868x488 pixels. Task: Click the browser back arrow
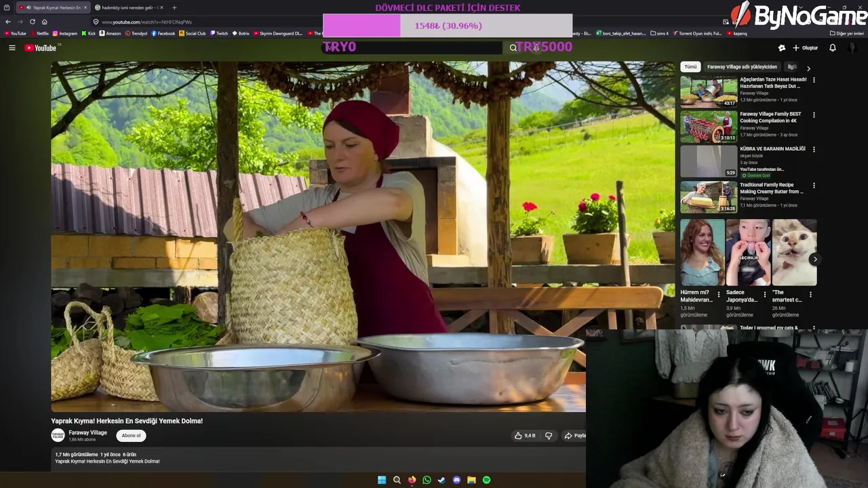tap(8, 22)
